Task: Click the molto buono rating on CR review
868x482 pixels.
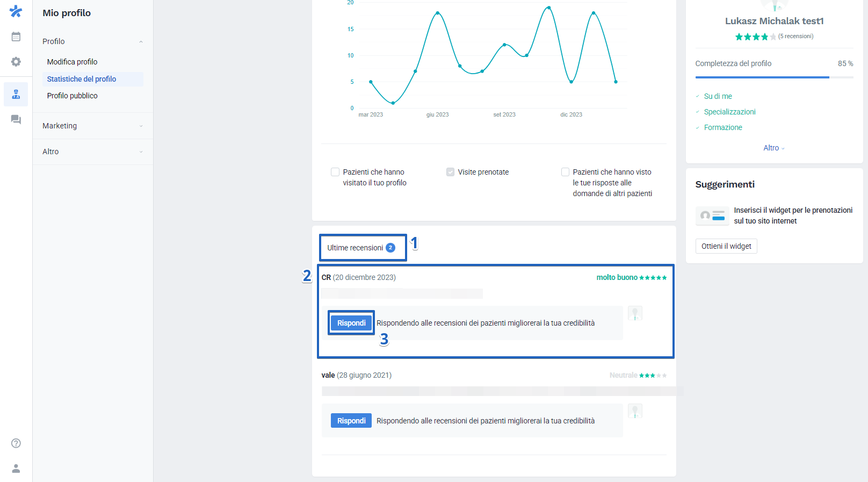Action: click(x=632, y=277)
